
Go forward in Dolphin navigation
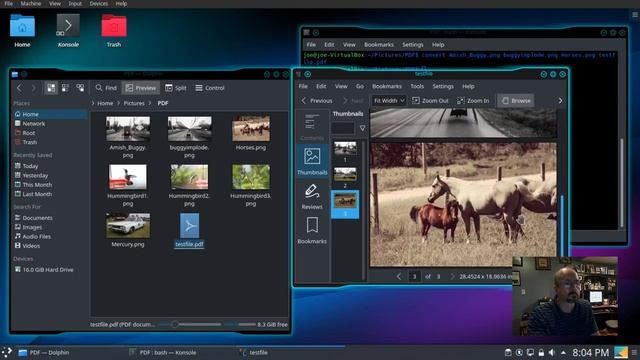pyautogui.click(x=33, y=88)
